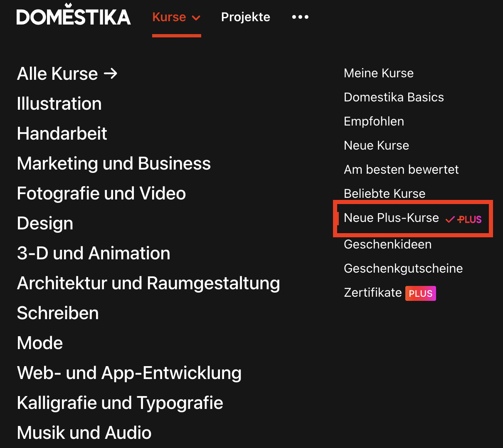The height and width of the screenshot is (448, 503).
Task: Click the Plus badge beside Neue Plus-Kurse
Action: 464,219
